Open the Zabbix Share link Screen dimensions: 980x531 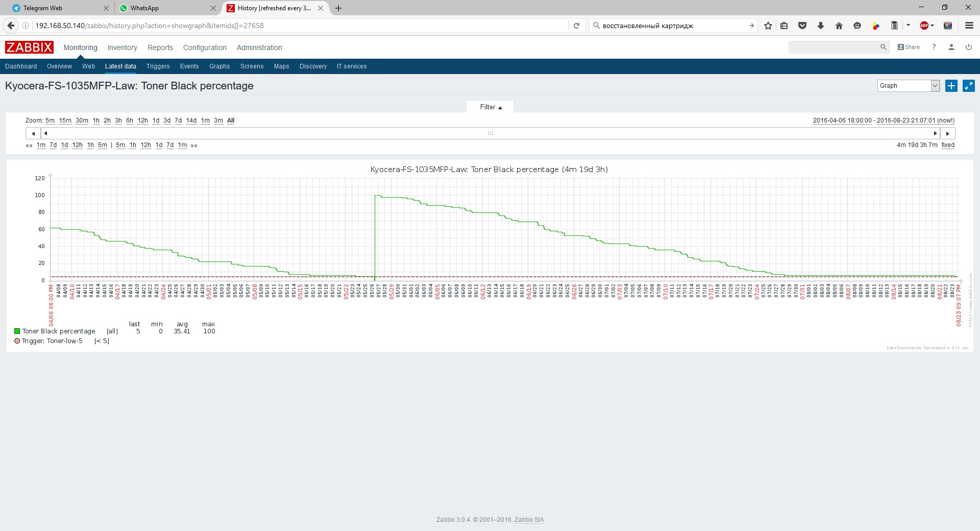(x=909, y=47)
